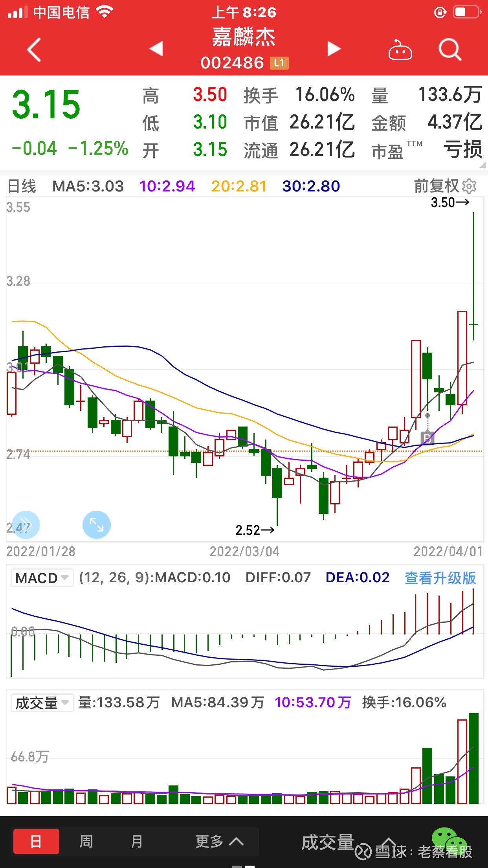This screenshot has width=488, height=868.
Task: Tap the MA5:3.03 label
Action: (x=88, y=186)
